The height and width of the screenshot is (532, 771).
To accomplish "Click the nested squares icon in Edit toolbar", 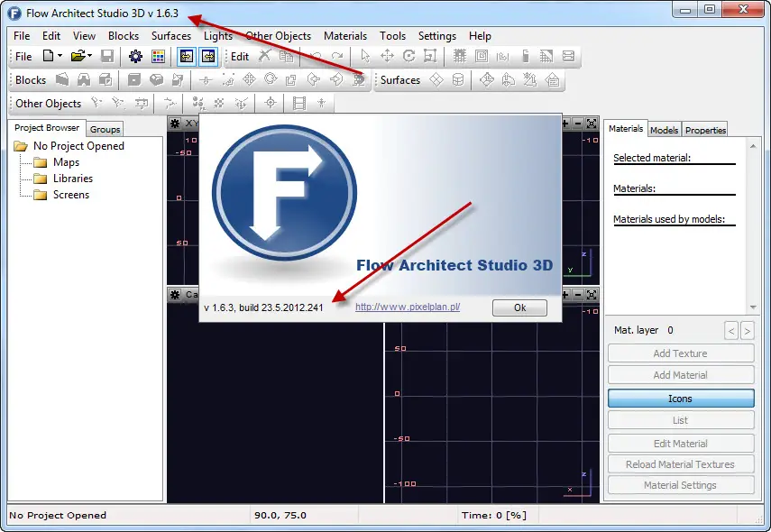I will tap(482, 56).
